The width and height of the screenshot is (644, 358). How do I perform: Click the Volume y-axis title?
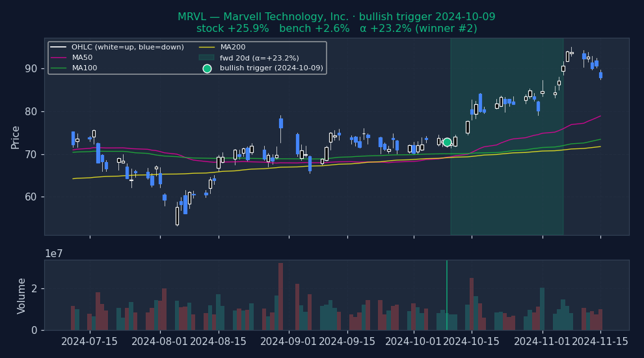click(x=22, y=296)
